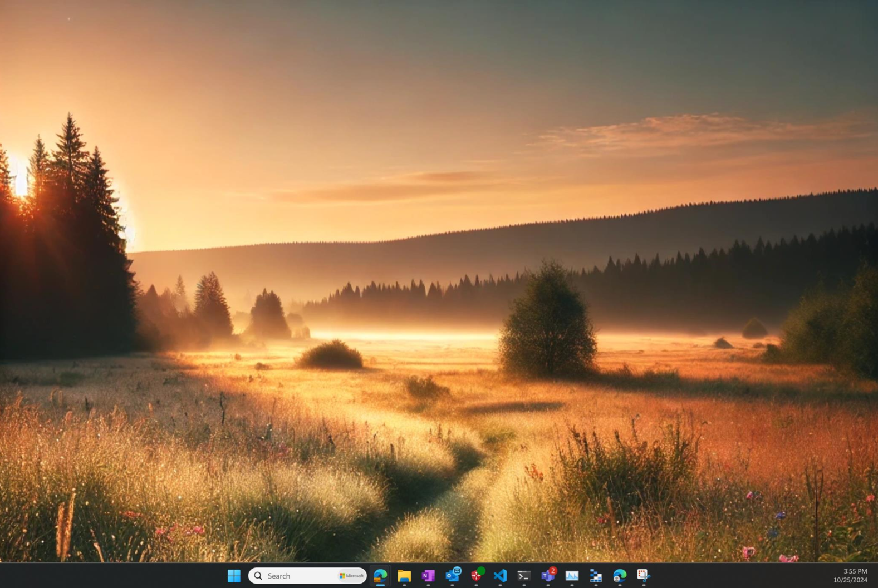This screenshot has height=588, width=878.
Task: Launch the Snipping Tool
Action: tap(644, 576)
